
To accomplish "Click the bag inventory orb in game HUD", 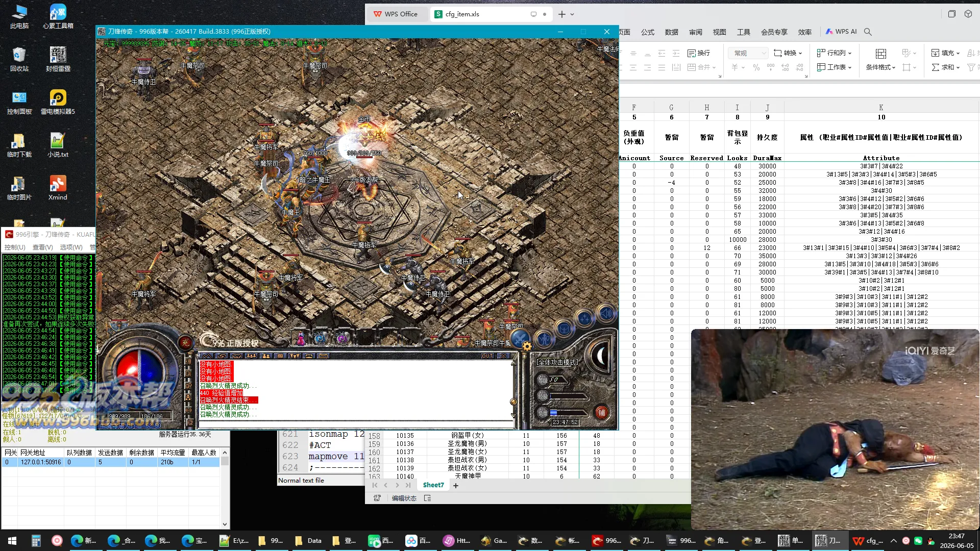I will tap(564, 329).
